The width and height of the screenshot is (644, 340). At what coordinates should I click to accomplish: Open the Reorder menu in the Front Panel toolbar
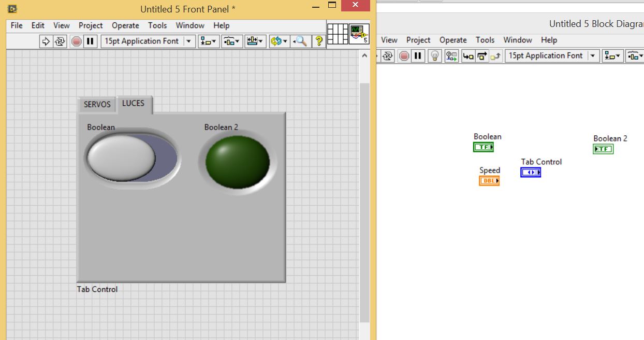tap(279, 41)
